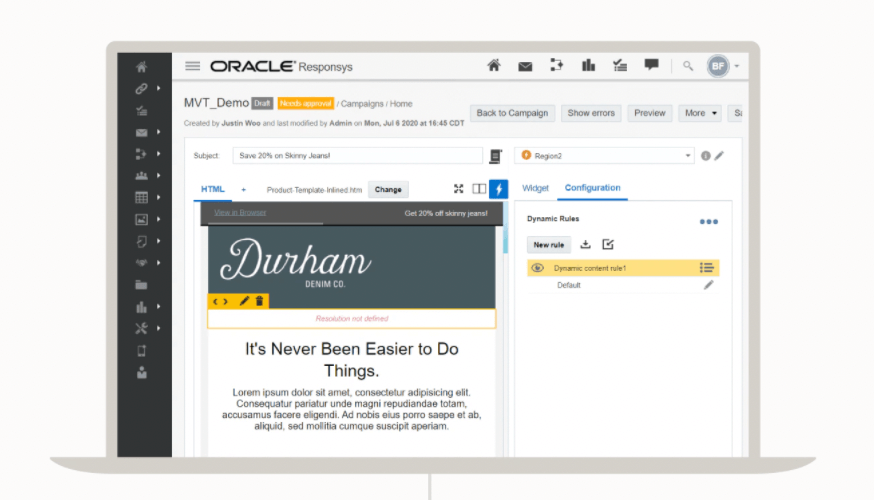Click the Show errors button
This screenshot has height=500, width=874.
coord(591,113)
